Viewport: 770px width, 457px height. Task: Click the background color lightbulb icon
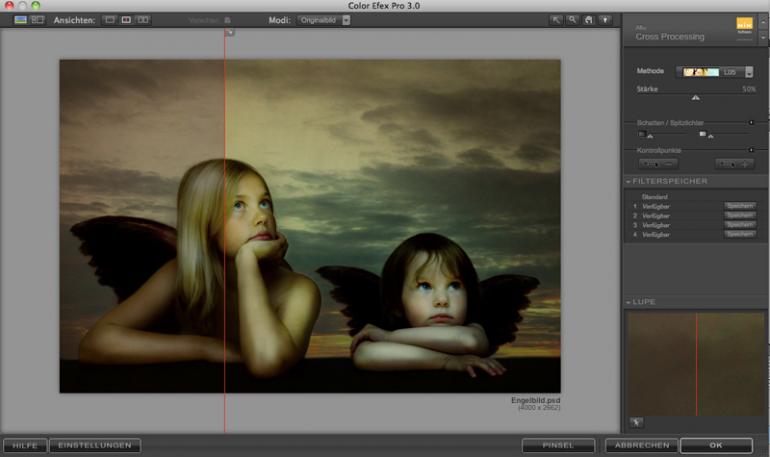[x=605, y=20]
